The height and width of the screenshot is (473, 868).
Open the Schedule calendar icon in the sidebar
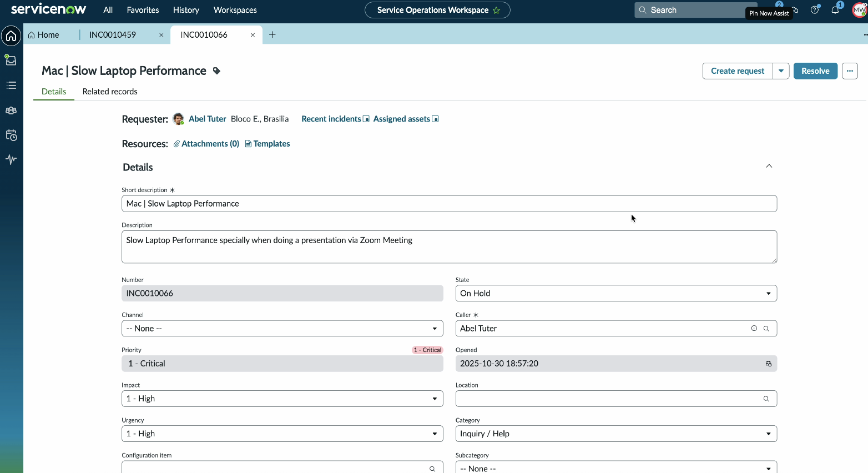11,135
